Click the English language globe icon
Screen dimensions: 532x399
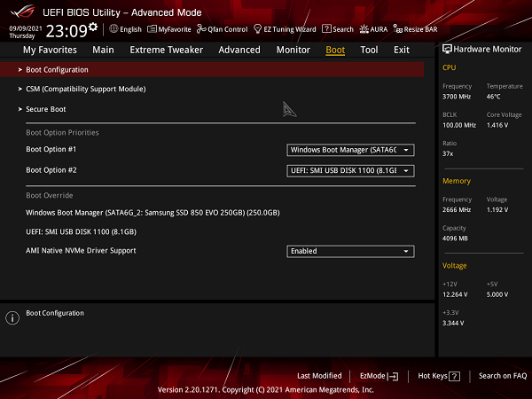(113, 29)
